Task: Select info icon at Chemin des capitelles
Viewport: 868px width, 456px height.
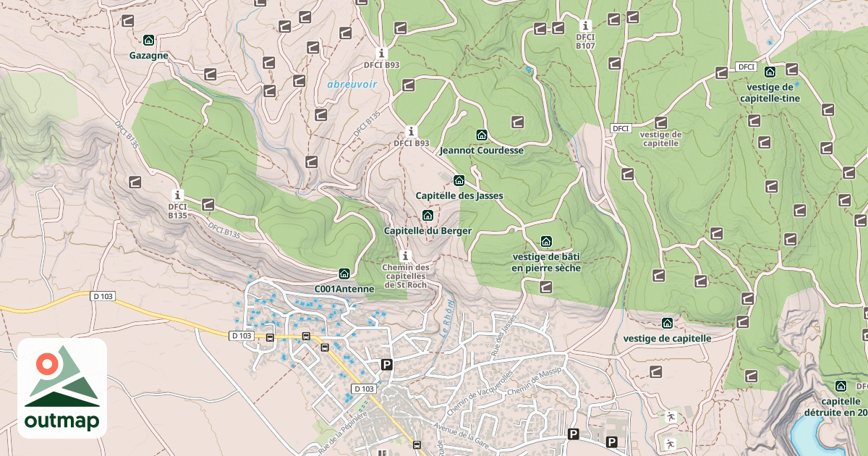Action: pos(407,256)
